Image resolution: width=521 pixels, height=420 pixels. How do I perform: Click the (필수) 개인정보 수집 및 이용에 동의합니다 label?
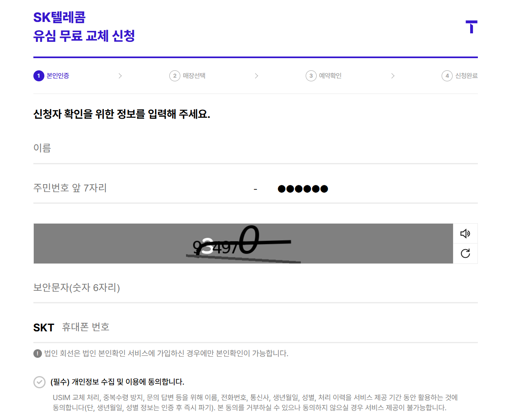pyautogui.click(x=118, y=382)
